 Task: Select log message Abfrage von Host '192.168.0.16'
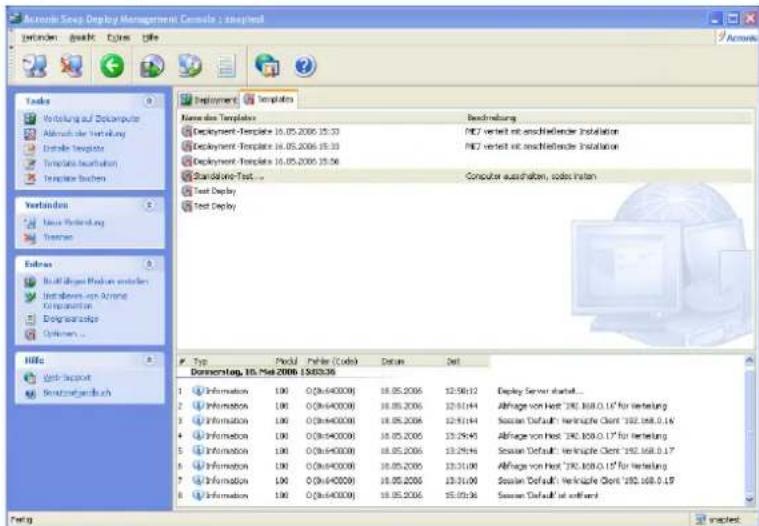tap(582, 406)
